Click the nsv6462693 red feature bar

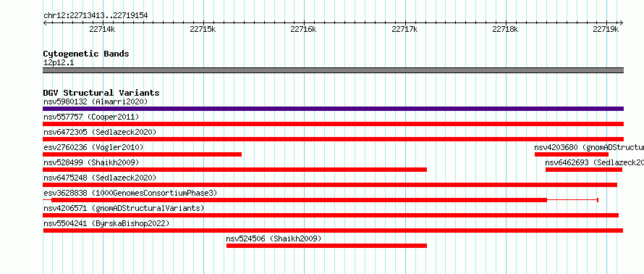pyautogui.click(x=584, y=170)
